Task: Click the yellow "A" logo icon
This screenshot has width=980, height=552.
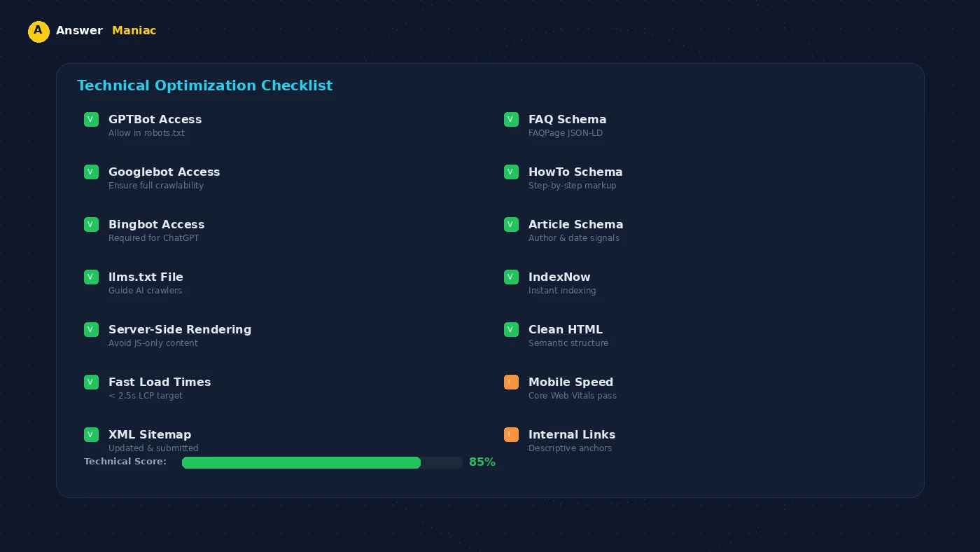Action: point(38,32)
